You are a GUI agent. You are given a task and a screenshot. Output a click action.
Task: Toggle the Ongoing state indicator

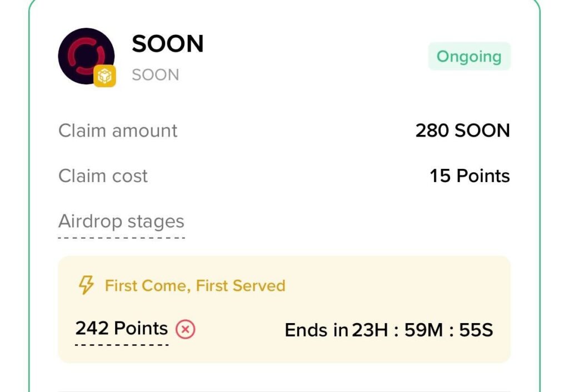click(x=470, y=56)
